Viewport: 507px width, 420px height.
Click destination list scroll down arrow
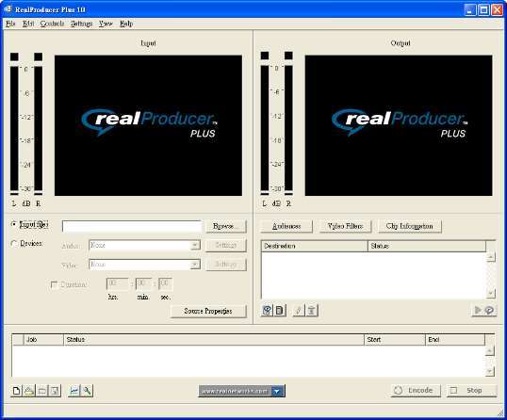pos(491,294)
